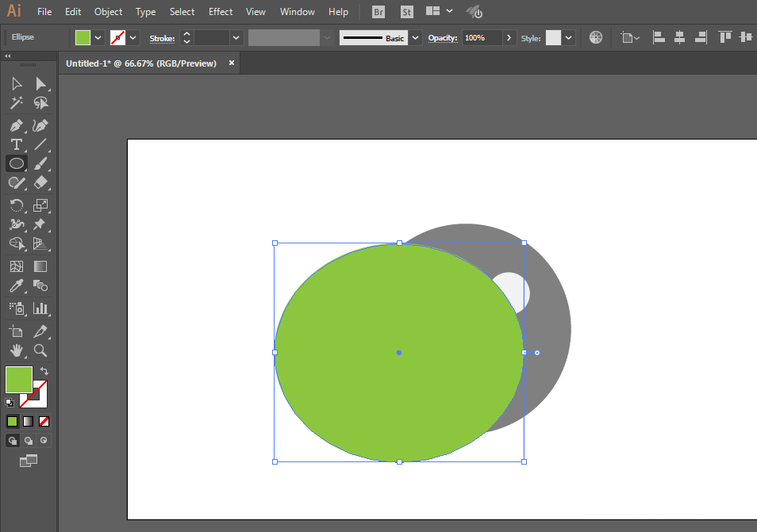Image resolution: width=757 pixels, height=532 pixels.
Task: Select the Paintbrush tool
Action: pos(40,163)
